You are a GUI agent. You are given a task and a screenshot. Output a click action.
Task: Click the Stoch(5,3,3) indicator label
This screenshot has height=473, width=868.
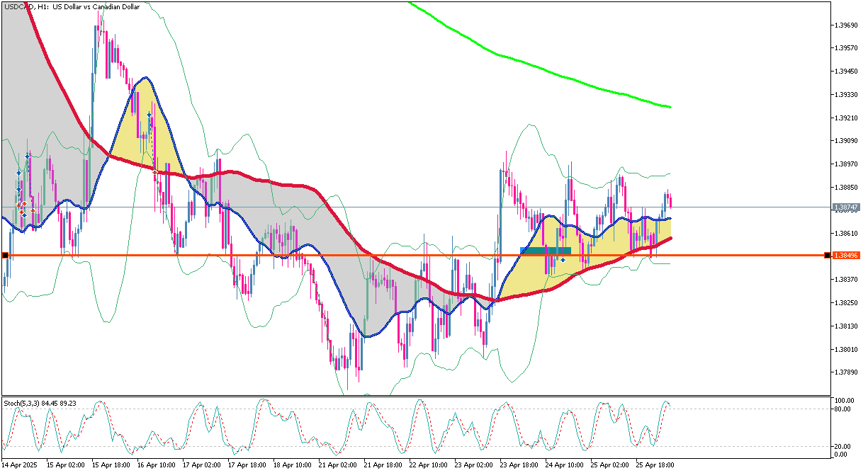click(x=40, y=403)
